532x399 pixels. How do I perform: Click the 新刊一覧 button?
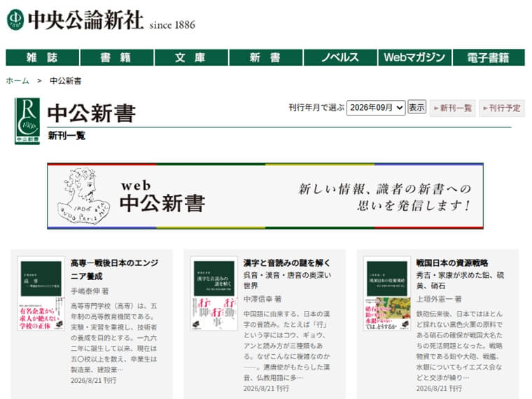[453, 108]
